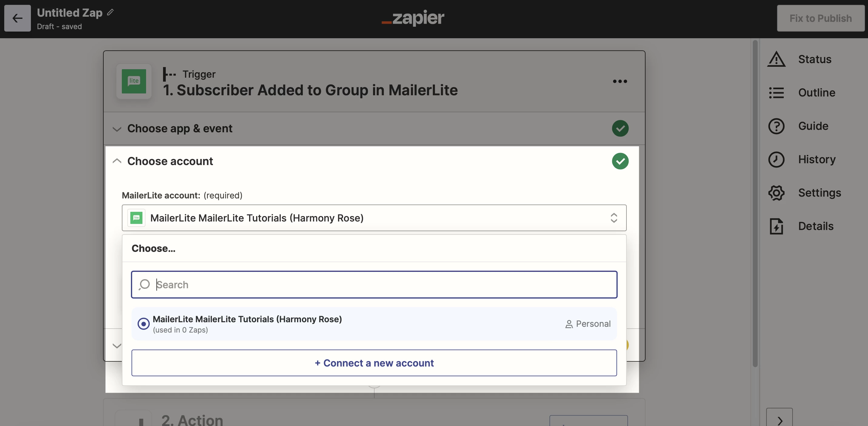868x426 pixels.
Task: Click the Status warning triangle icon
Action: [x=776, y=59]
